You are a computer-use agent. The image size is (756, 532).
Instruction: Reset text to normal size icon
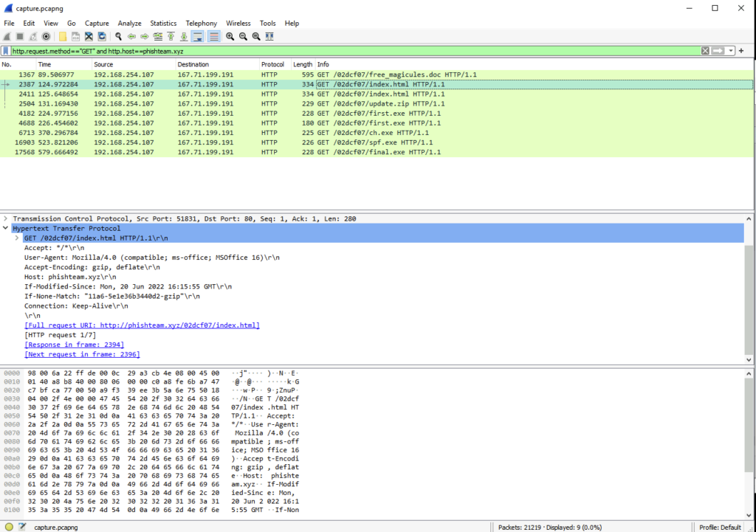pos(256,37)
